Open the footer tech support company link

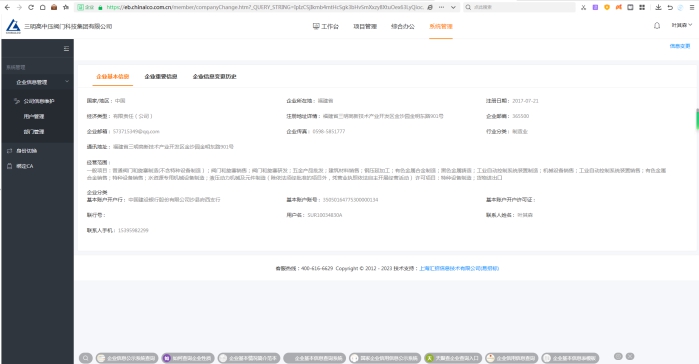click(x=459, y=268)
